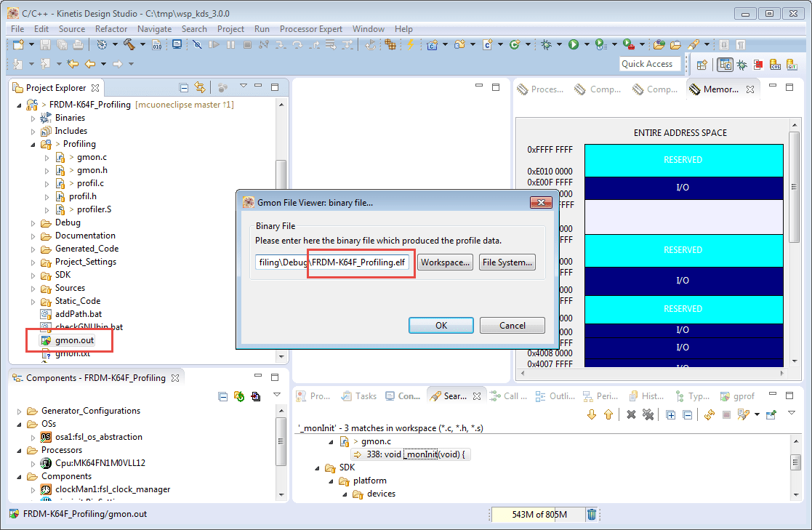This screenshot has width=812, height=530.
Task: Click top RESERVED block in memory map
Action: tap(683, 160)
